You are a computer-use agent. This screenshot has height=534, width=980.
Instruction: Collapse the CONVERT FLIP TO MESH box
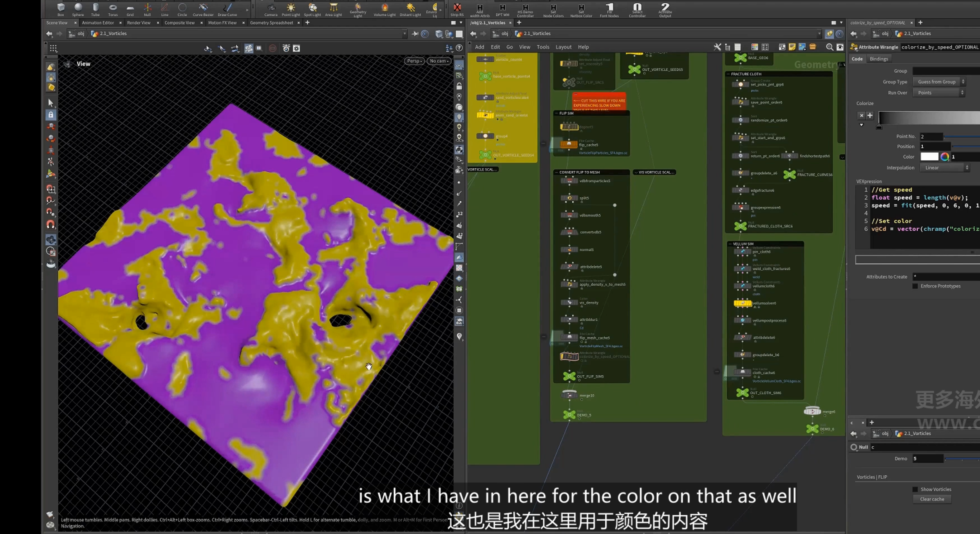click(557, 172)
